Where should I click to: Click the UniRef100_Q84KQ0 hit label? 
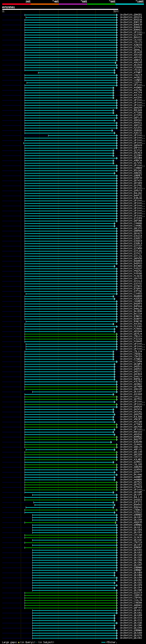pyautogui.click(x=131, y=130)
